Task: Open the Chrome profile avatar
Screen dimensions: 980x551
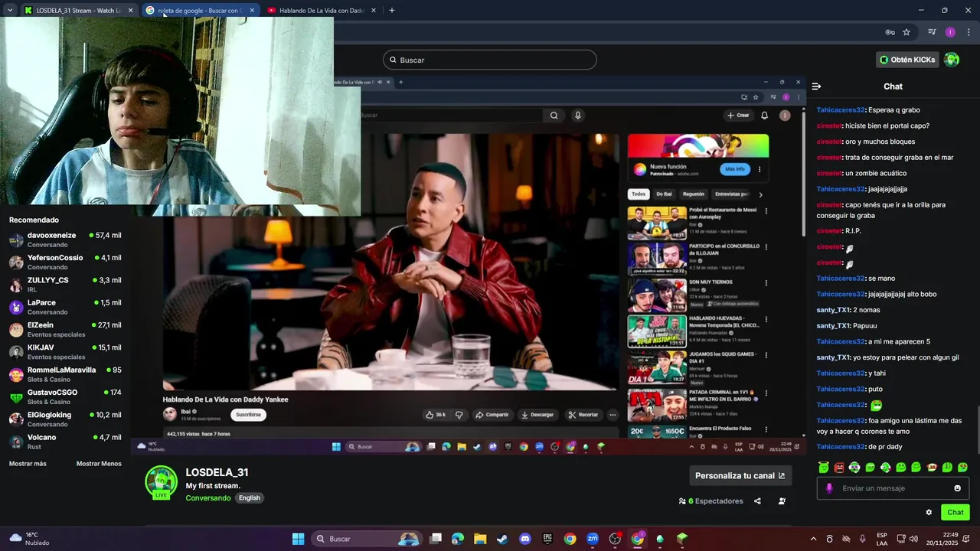Action: pyautogui.click(x=950, y=32)
